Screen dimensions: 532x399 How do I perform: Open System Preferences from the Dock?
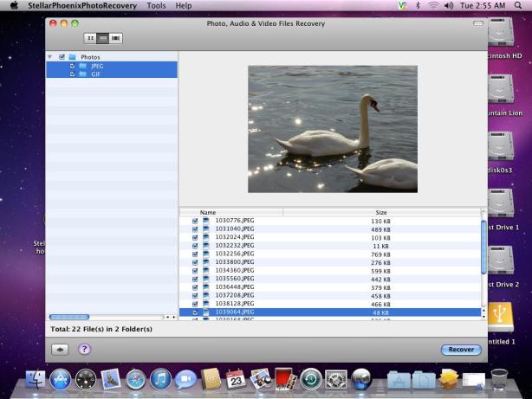(336, 379)
